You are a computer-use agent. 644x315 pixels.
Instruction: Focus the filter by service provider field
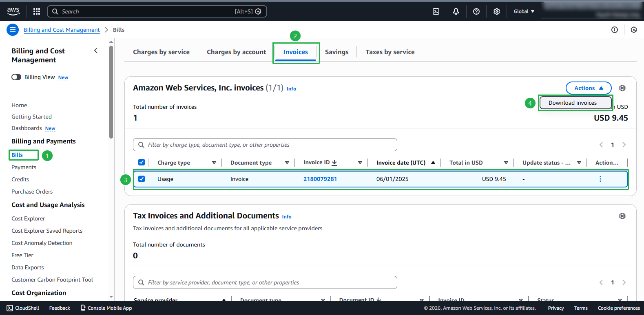pyautogui.click(x=265, y=282)
